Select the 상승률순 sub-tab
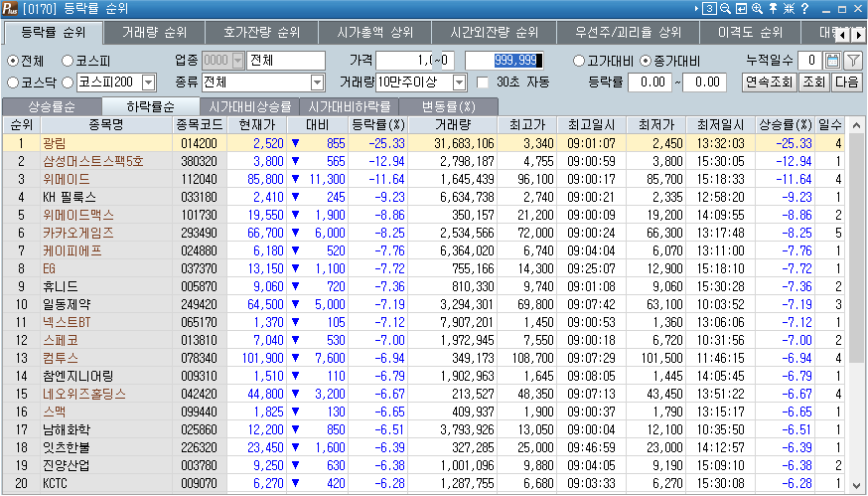The width and height of the screenshot is (868, 496). pos(52,106)
